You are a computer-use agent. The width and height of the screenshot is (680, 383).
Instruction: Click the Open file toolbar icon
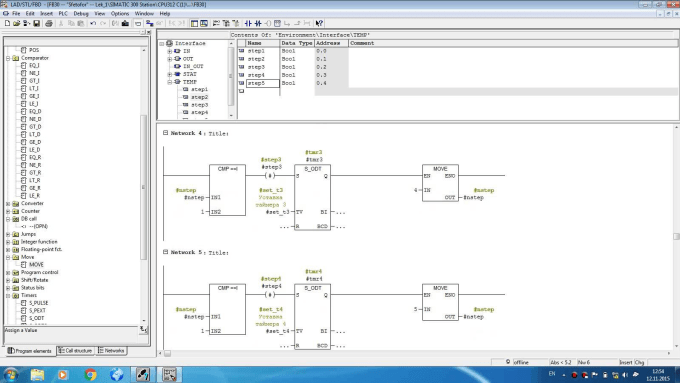point(16,23)
